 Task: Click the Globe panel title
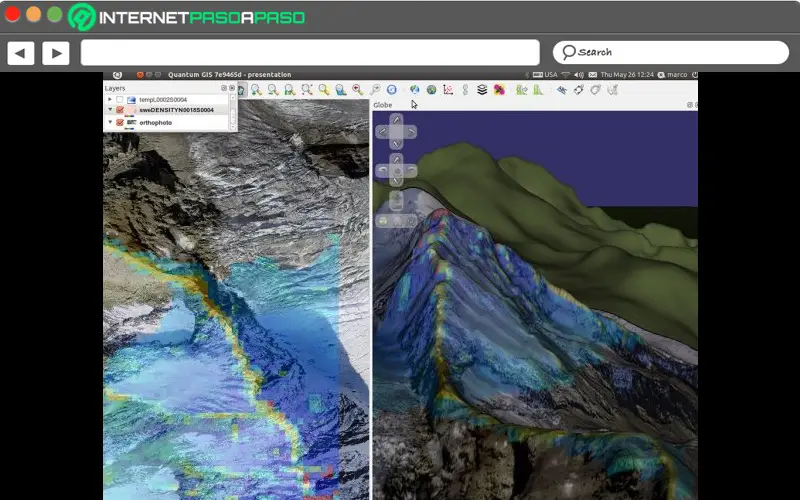[383, 105]
